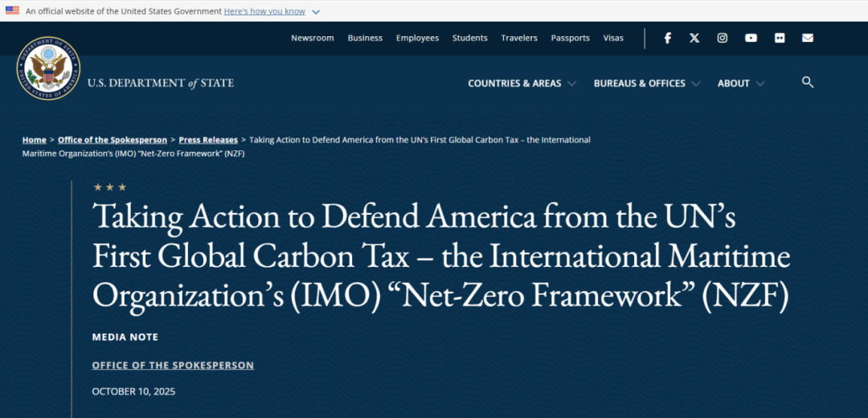Click the magnifying glass search icon
Image resolution: width=868 pixels, height=418 pixels.
[x=808, y=82]
